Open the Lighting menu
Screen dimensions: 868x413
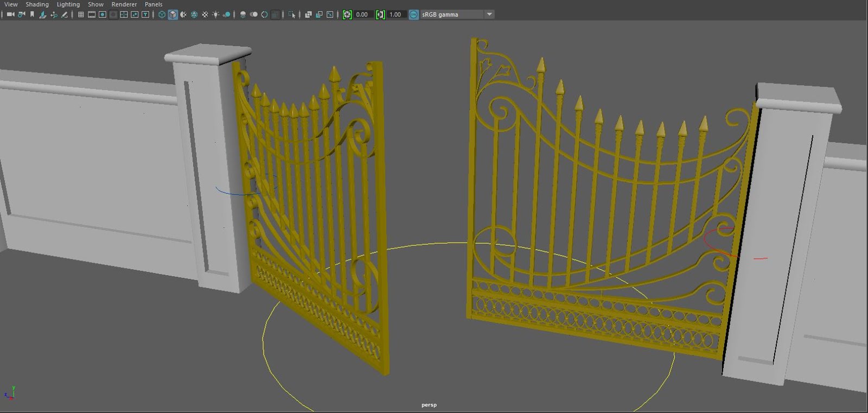tap(68, 4)
